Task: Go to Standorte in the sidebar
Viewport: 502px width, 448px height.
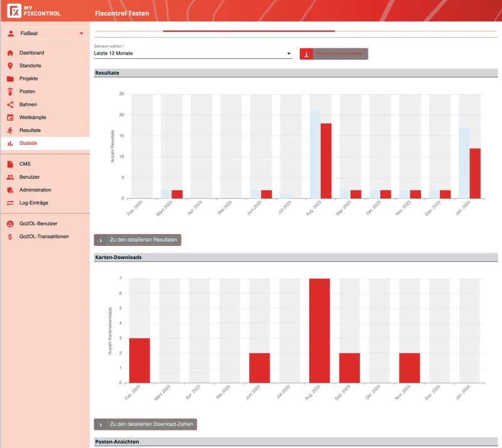Action: pyautogui.click(x=45, y=66)
